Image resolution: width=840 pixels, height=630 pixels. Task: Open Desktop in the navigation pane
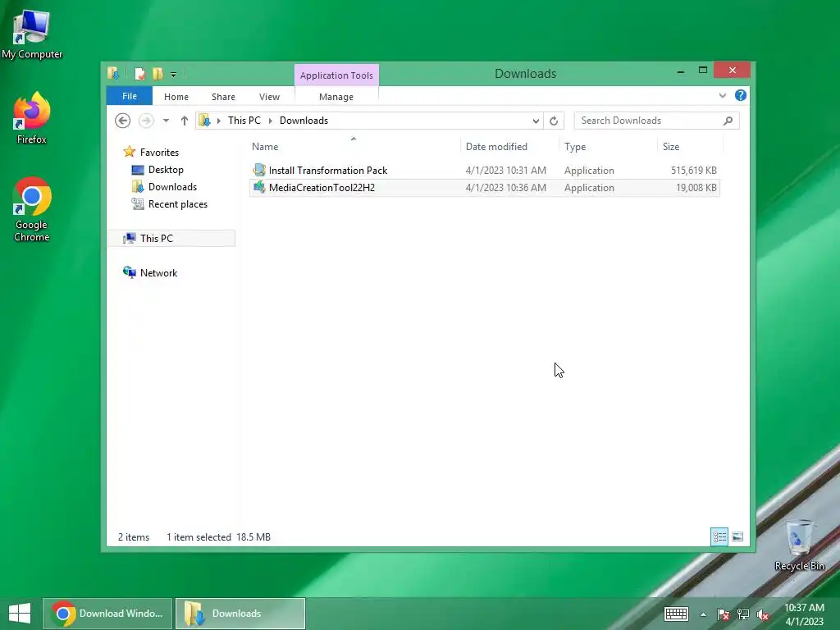(x=166, y=170)
